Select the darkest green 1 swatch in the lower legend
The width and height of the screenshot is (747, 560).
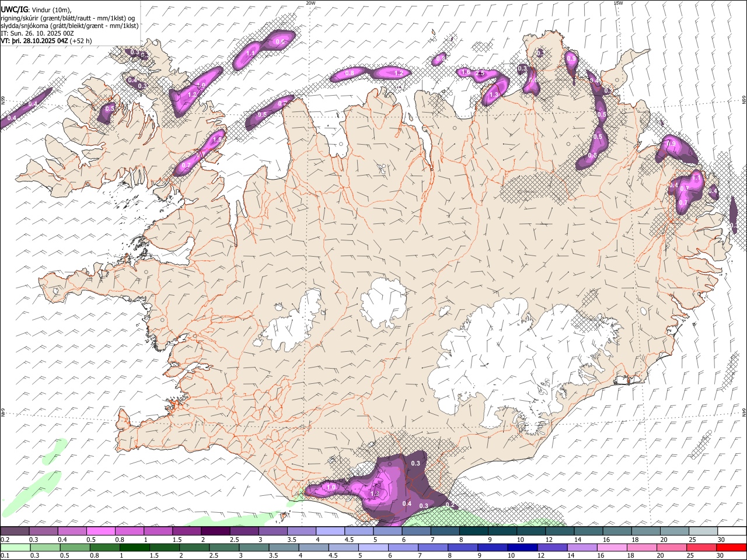pos(134,547)
